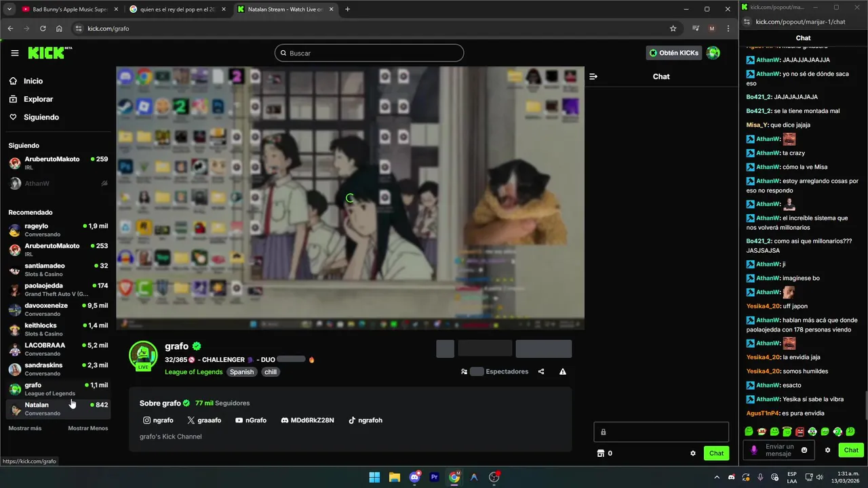Select keithlocks channel avatar
The height and width of the screenshot is (488, 868).
tap(15, 329)
